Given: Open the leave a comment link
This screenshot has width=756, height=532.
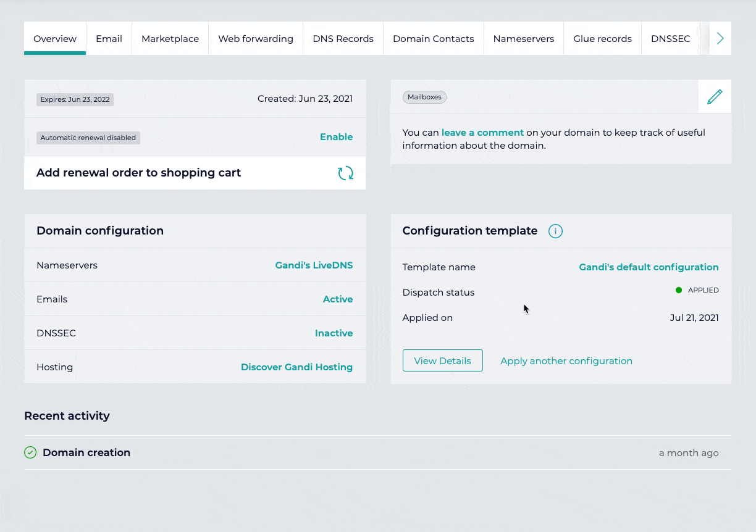Looking at the screenshot, I should coord(482,133).
